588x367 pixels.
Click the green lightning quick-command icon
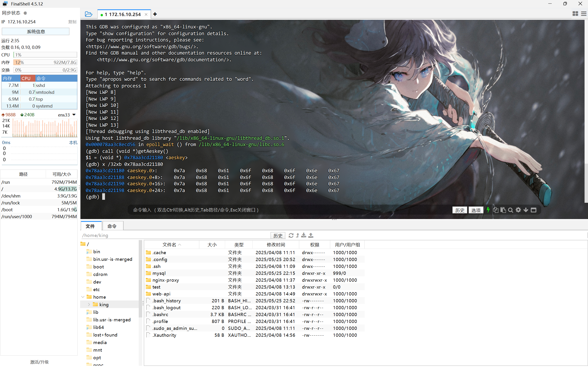(488, 210)
